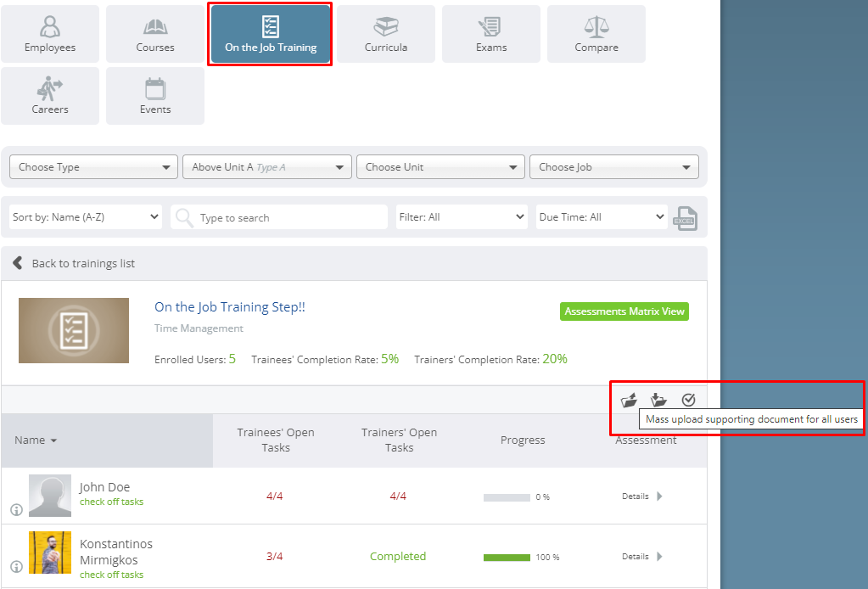
Task: Click the Enrolled Users: 5 statistic
Action: [195, 359]
